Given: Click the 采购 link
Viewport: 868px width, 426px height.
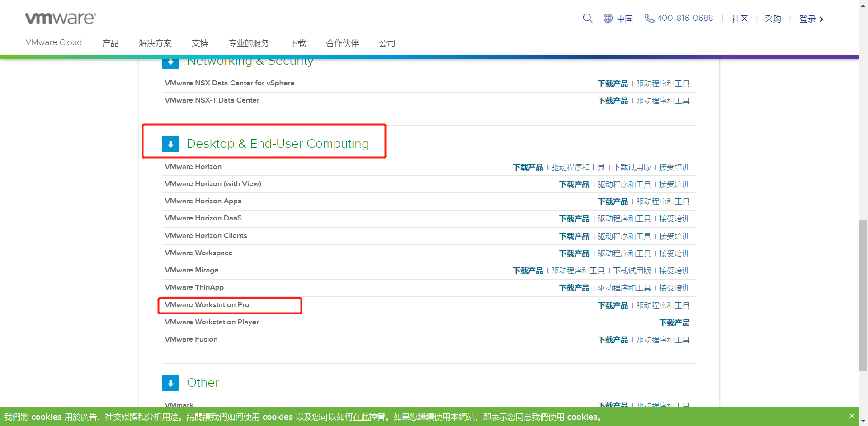Looking at the screenshot, I should [x=773, y=19].
